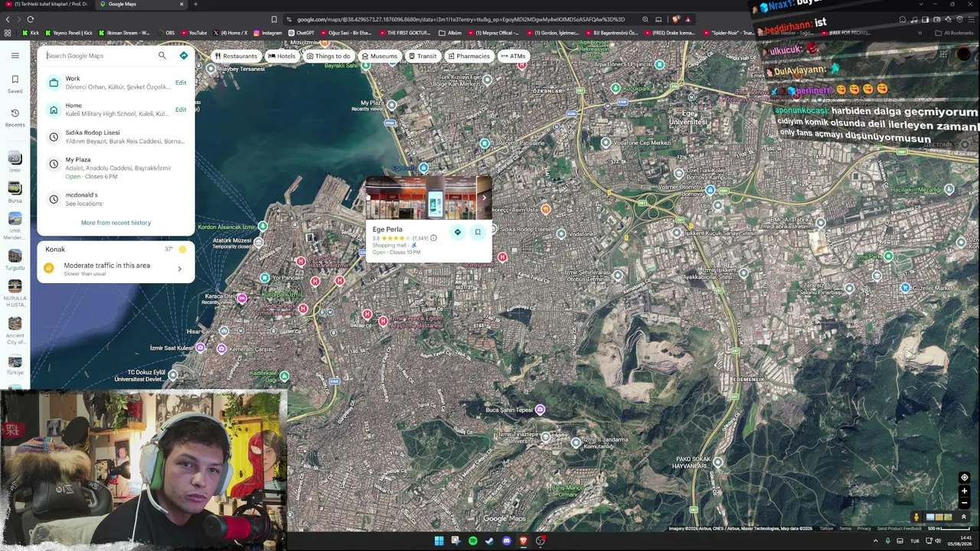Expand the moderate traffic details
980x551 pixels.
(x=179, y=269)
